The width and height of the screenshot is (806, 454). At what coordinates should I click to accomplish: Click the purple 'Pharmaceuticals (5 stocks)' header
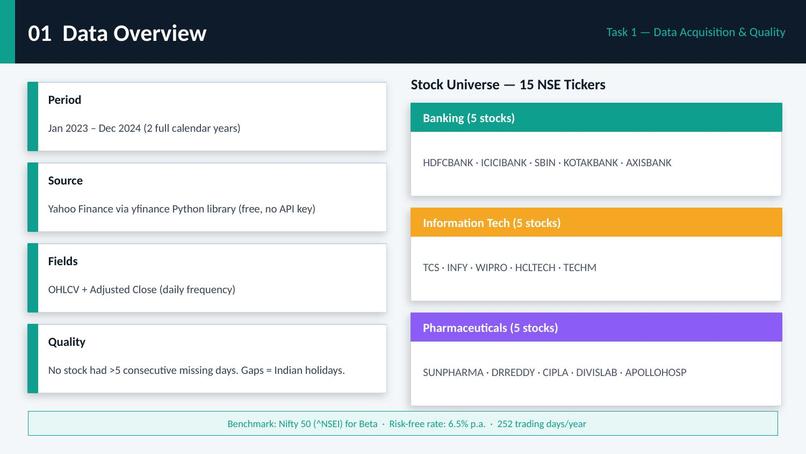pos(596,328)
